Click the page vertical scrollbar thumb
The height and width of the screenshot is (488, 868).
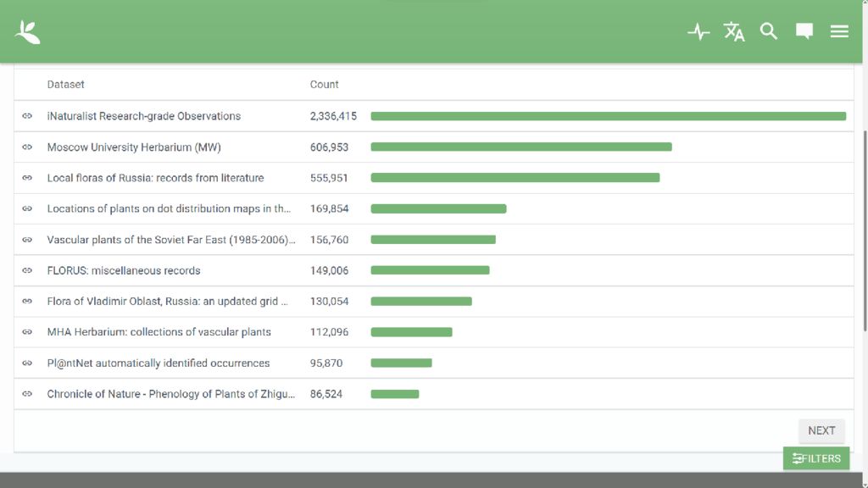865,230
